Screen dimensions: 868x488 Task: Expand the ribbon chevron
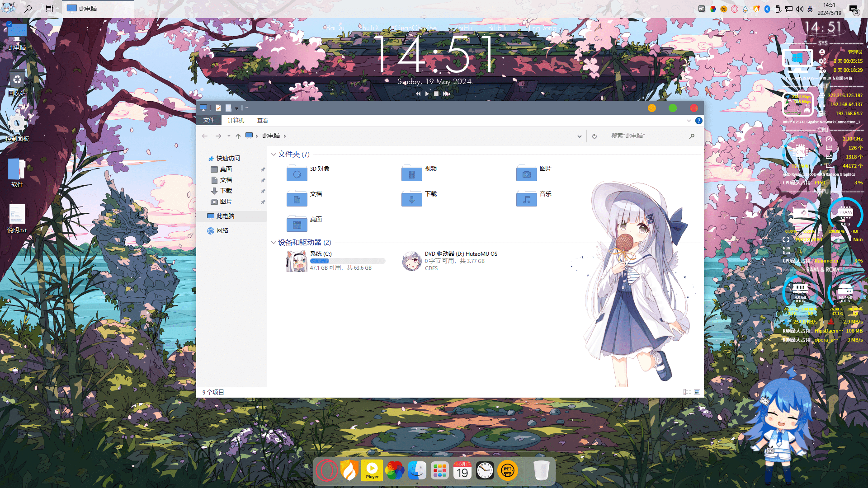689,121
